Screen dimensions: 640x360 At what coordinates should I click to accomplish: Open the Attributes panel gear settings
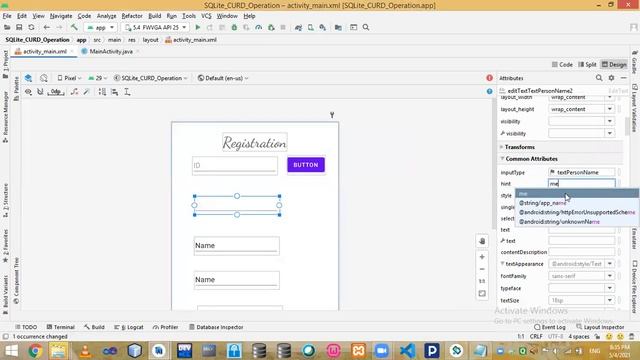click(x=611, y=78)
